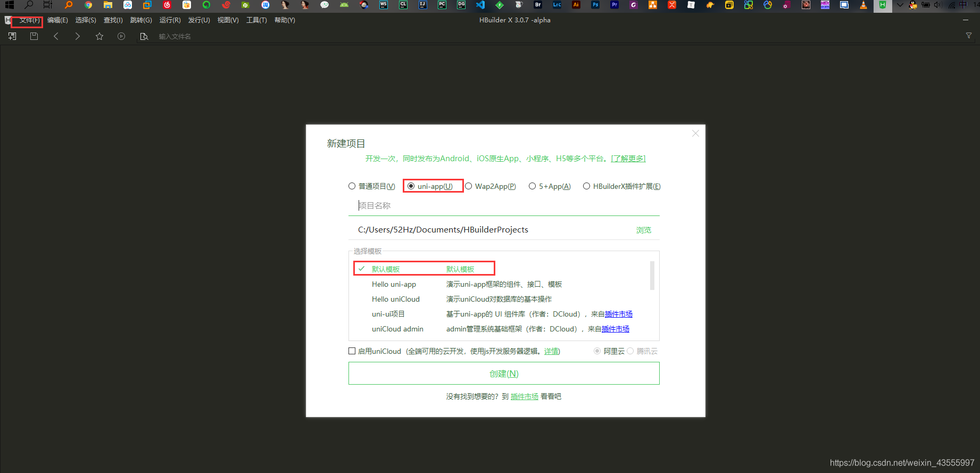Select the 普通项目(V) radio button
The image size is (980, 473).
point(352,186)
